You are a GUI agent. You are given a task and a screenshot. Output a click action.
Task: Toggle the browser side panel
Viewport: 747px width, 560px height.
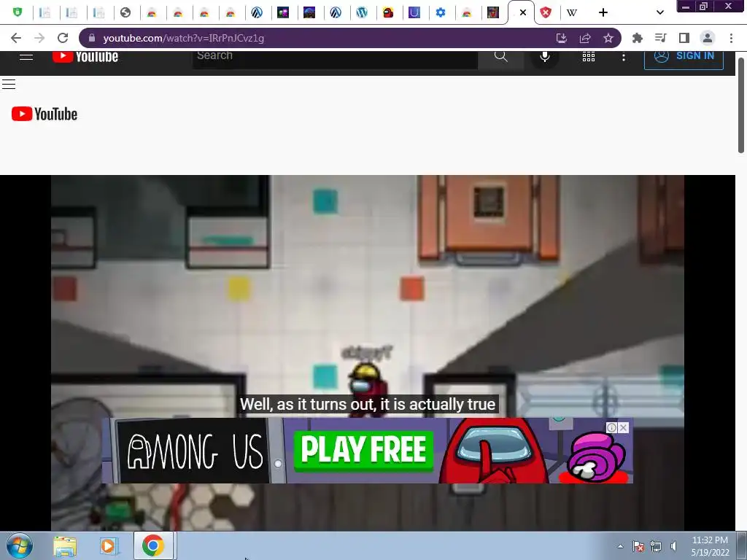tap(684, 38)
